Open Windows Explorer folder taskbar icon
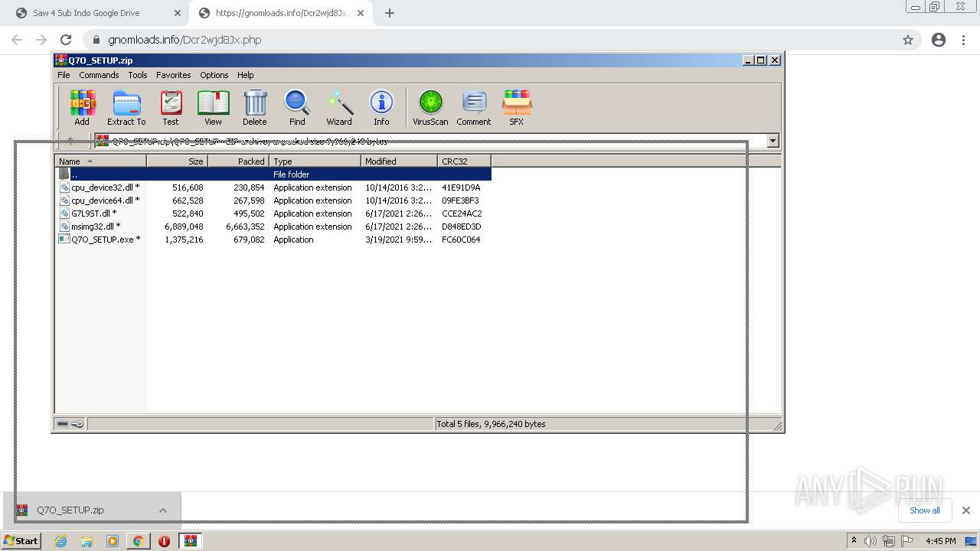The height and width of the screenshot is (551, 980). (87, 541)
